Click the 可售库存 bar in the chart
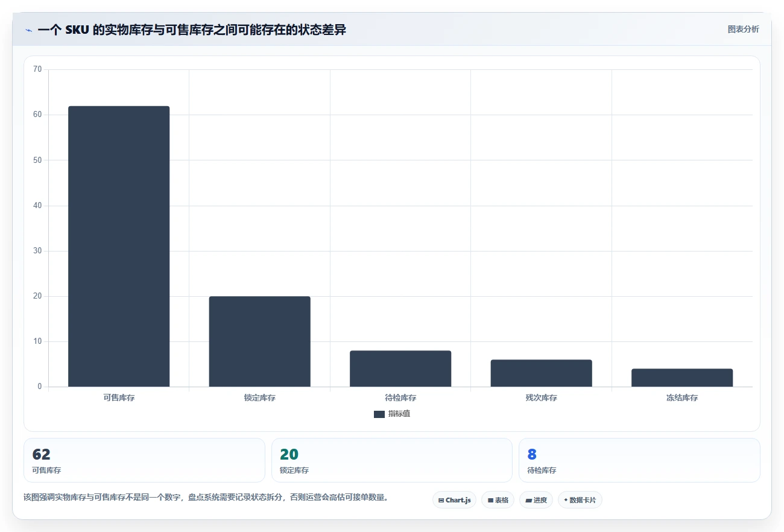This screenshot has width=784, height=532. [119, 246]
